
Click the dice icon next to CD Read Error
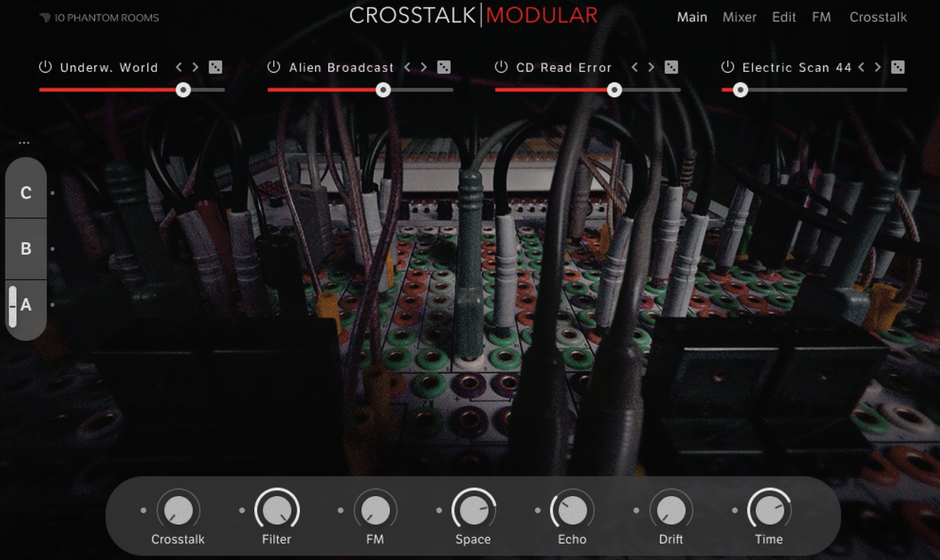tap(672, 67)
